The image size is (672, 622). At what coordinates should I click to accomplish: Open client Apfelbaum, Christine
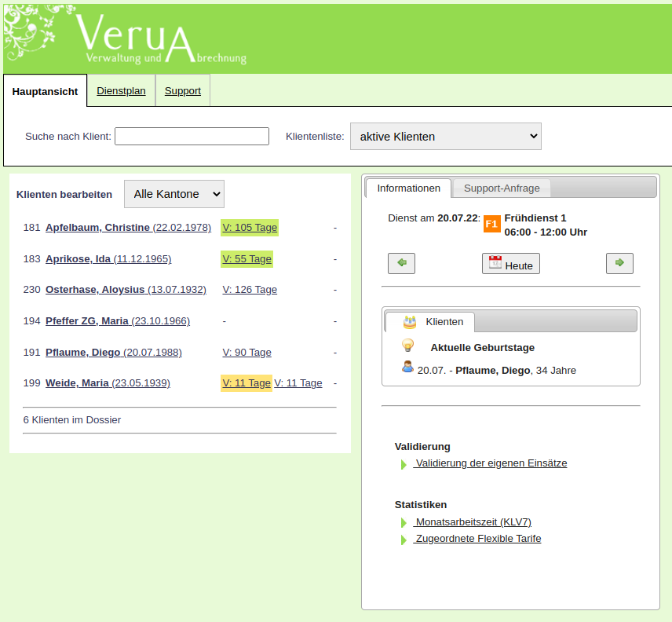pos(97,228)
